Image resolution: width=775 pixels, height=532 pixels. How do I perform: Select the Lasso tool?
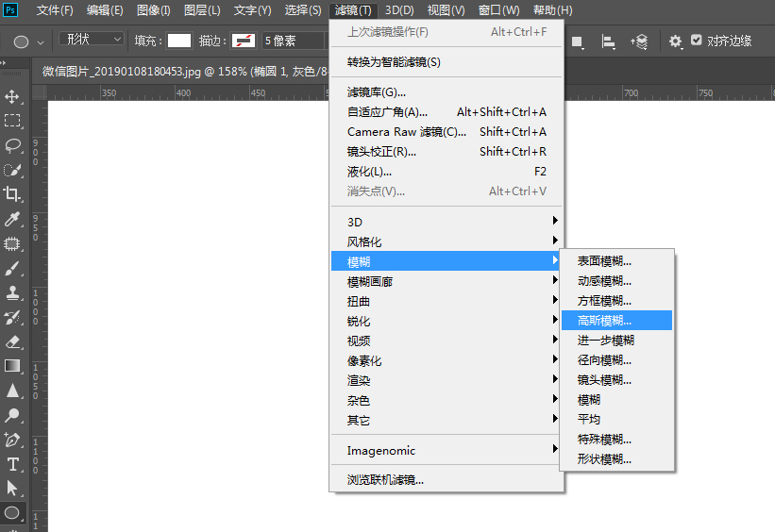[12, 145]
